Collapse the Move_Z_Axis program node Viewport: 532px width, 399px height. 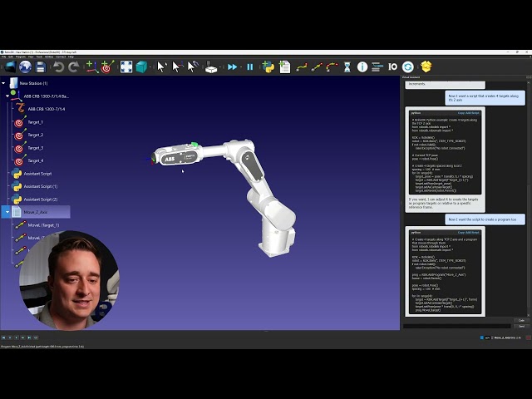pos(7,213)
